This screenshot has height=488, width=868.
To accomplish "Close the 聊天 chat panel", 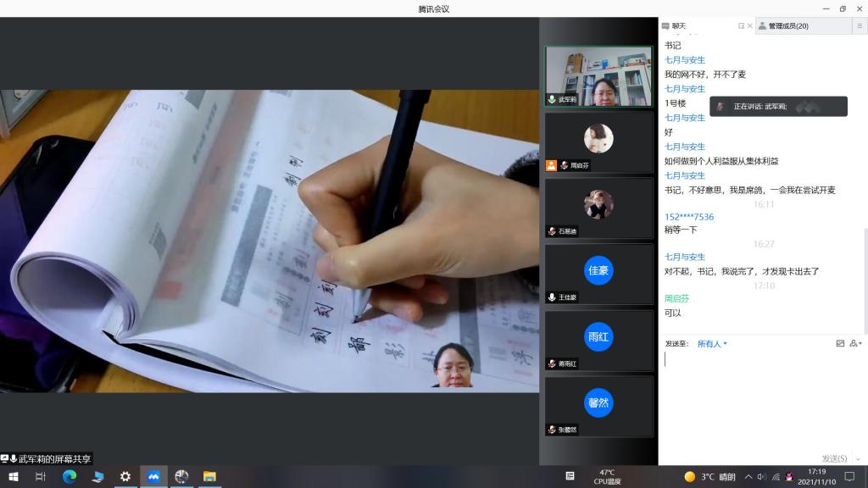I will 749,26.
